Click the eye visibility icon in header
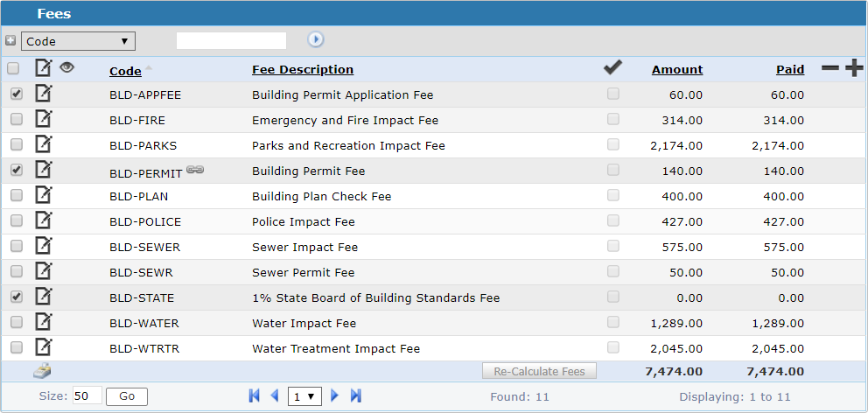This screenshot has height=413, width=868. (x=66, y=67)
